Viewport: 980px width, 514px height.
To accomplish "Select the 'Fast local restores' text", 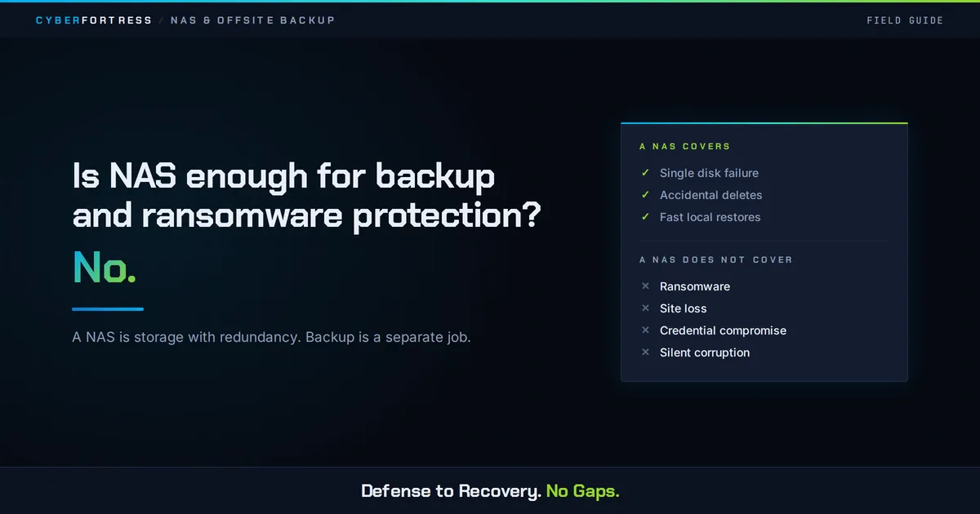I will (710, 217).
